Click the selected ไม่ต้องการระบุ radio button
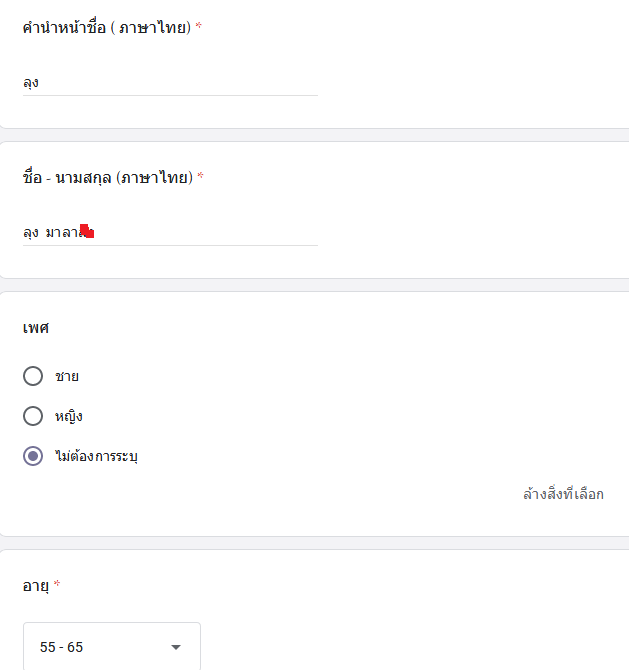 pos(33,456)
